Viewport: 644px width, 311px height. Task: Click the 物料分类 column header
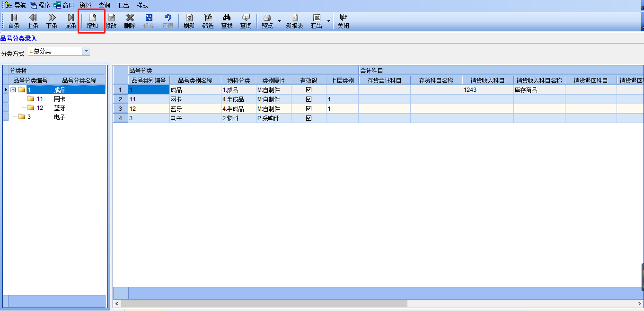click(239, 80)
